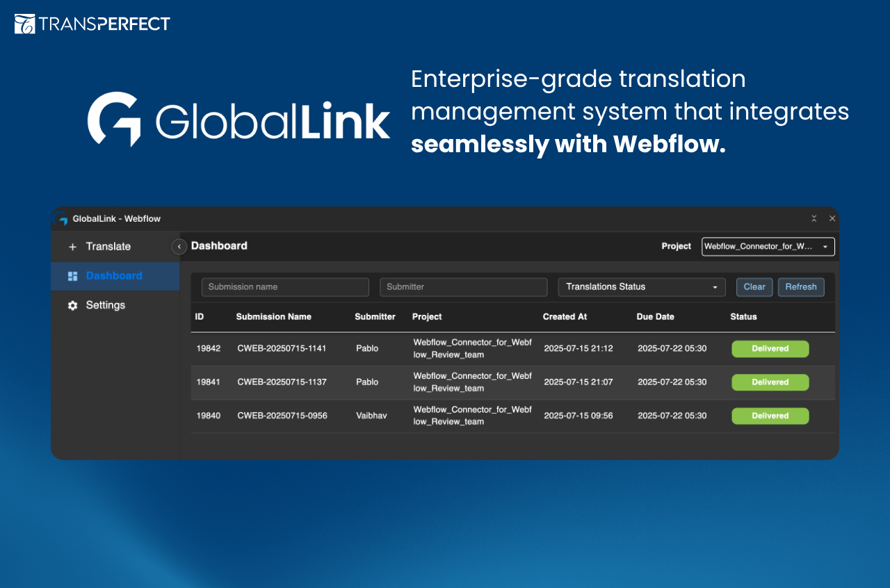The width and height of the screenshot is (890, 588).
Task: Select Dashboard in the sidebar
Action: point(114,276)
